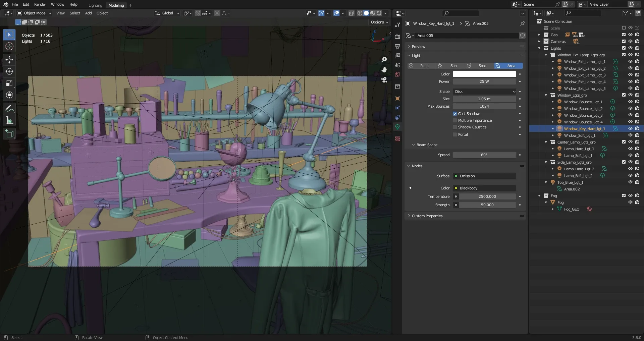Viewport: 644px width, 341px height.
Task: Click the Blackbody color node button
Action: 484,188
